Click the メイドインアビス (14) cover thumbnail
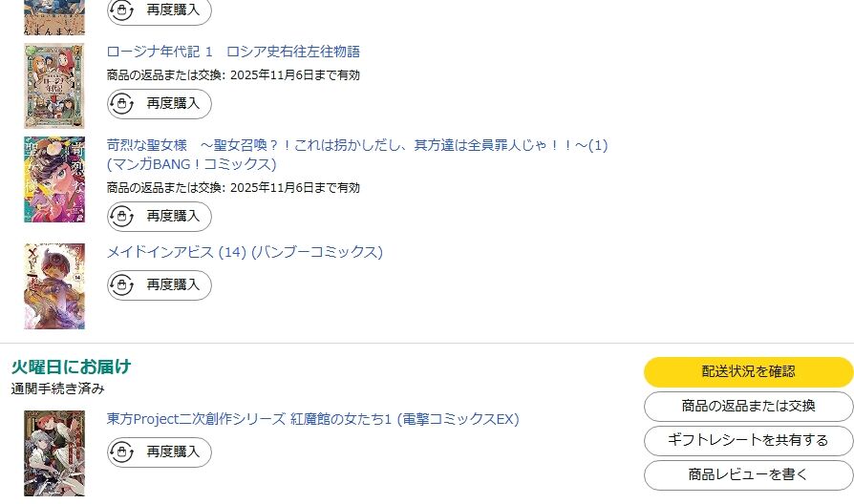Viewport: 854px width, 504px height. coord(54,286)
